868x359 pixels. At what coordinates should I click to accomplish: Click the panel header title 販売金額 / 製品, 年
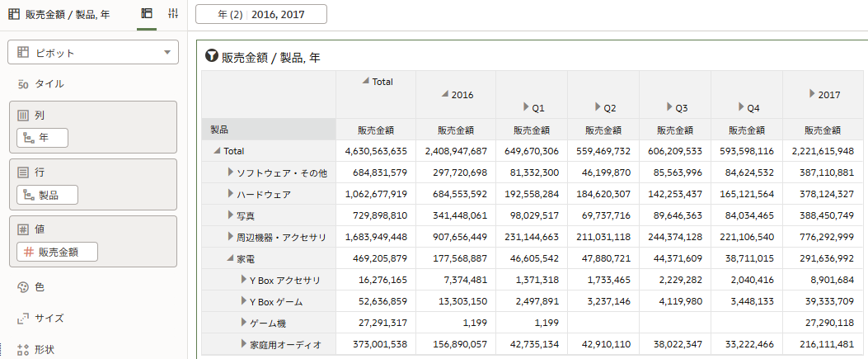67,14
